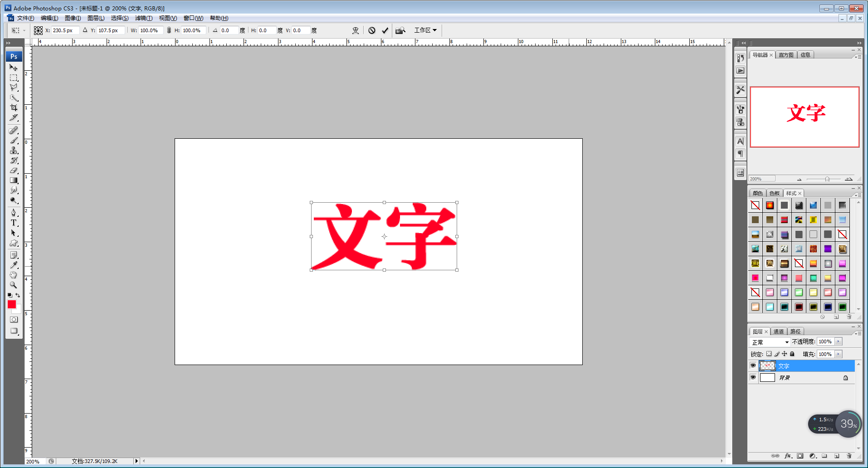Click the foreground red color swatch
The width and height of the screenshot is (868, 468).
[x=12, y=304]
